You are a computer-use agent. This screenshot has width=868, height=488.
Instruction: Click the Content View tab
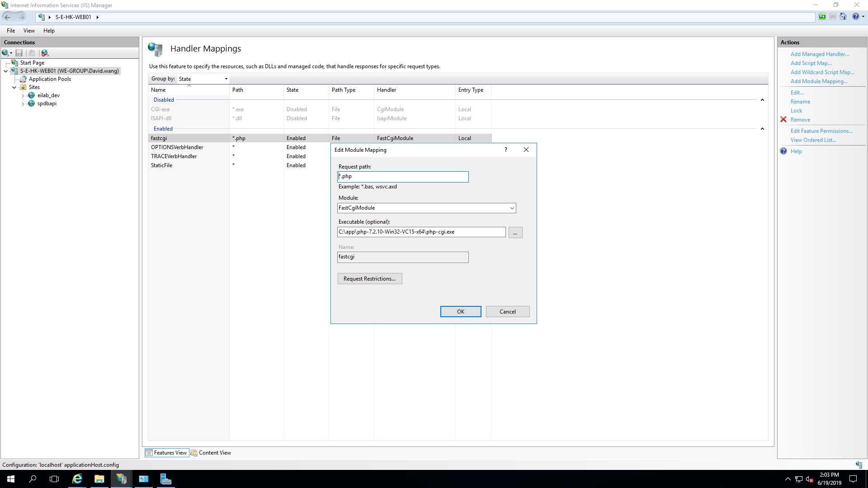[213, 453]
